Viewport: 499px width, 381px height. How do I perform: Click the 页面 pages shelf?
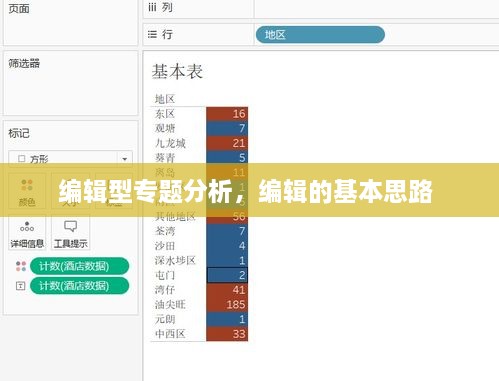70,22
